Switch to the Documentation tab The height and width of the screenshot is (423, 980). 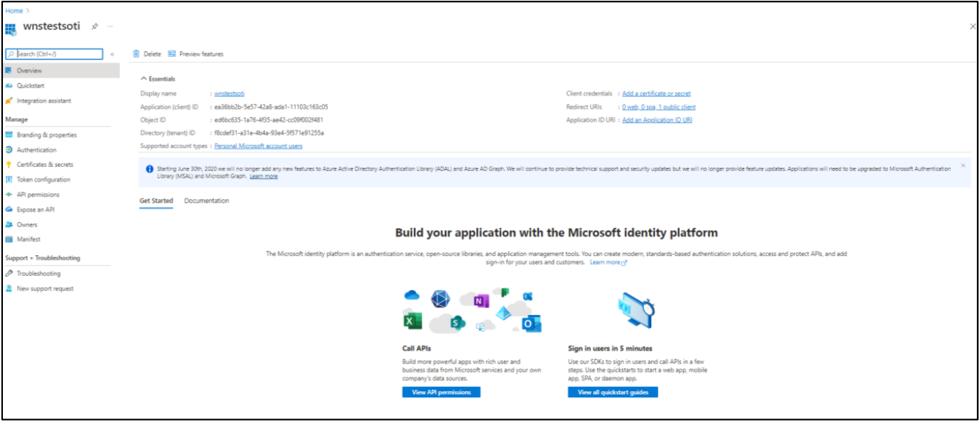(x=207, y=201)
